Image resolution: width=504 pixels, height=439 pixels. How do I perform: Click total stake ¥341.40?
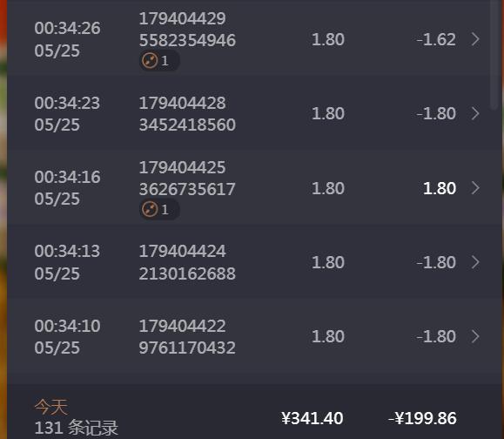[x=312, y=418]
